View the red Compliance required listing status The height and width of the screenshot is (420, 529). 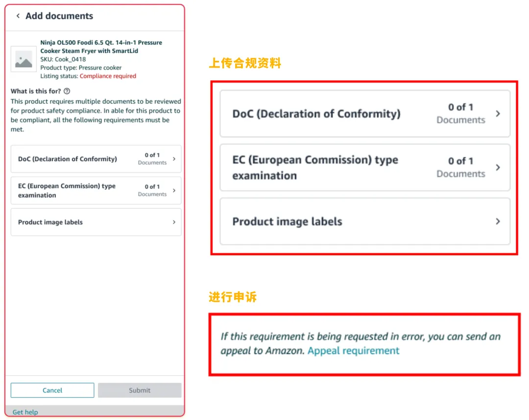(x=108, y=76)
